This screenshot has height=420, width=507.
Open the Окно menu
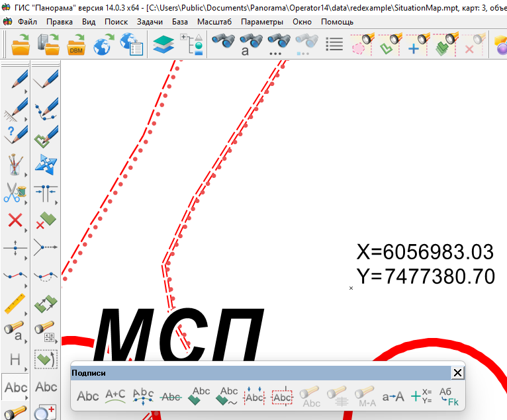[x=302, y=22]
